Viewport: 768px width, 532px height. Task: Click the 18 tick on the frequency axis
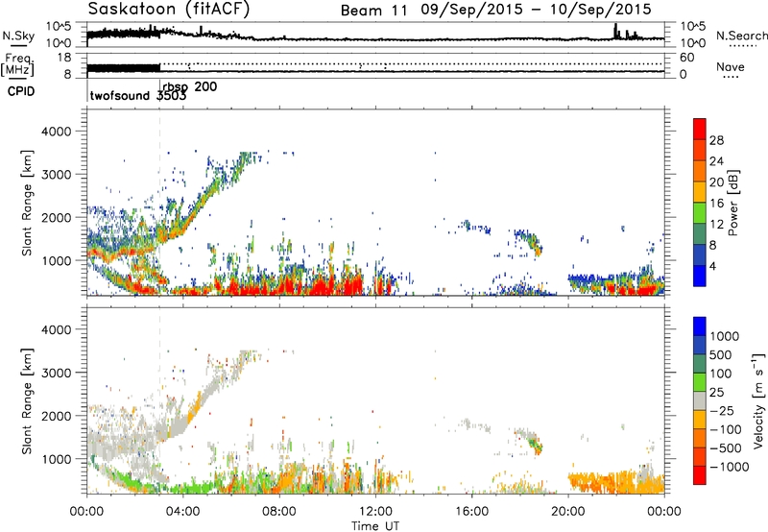[64, 58]
